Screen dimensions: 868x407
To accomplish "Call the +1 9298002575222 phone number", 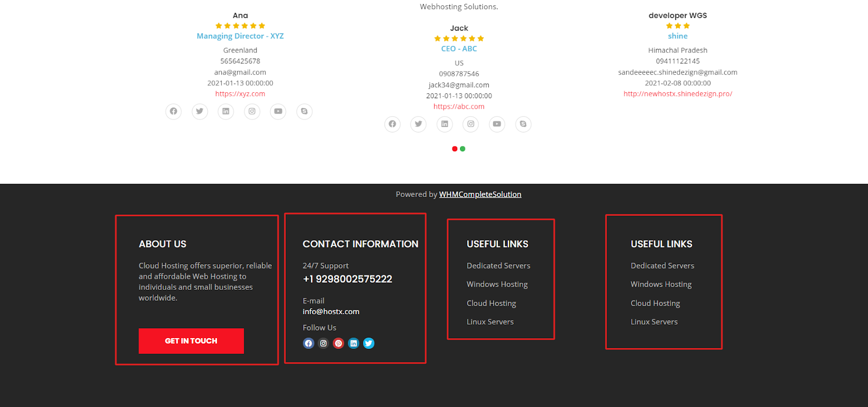I will [347, 279].
